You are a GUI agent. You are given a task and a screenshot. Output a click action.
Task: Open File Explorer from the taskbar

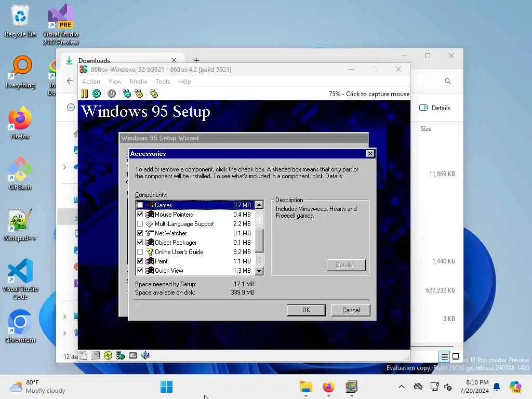coord(305,387)
